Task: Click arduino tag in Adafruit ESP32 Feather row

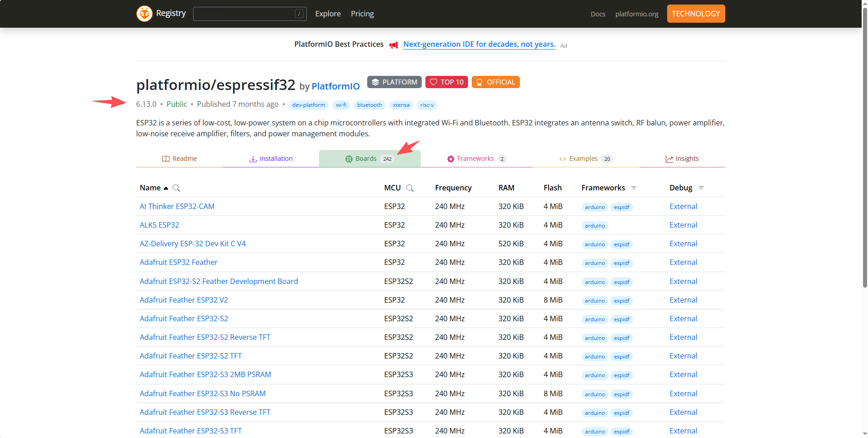Action: 595,263
